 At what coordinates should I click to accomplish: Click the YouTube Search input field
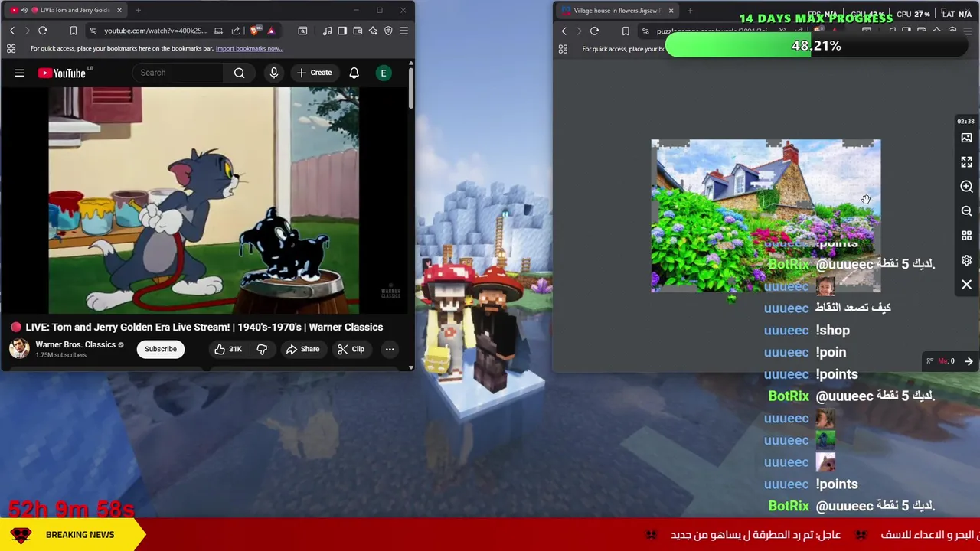tap(179, 73)
